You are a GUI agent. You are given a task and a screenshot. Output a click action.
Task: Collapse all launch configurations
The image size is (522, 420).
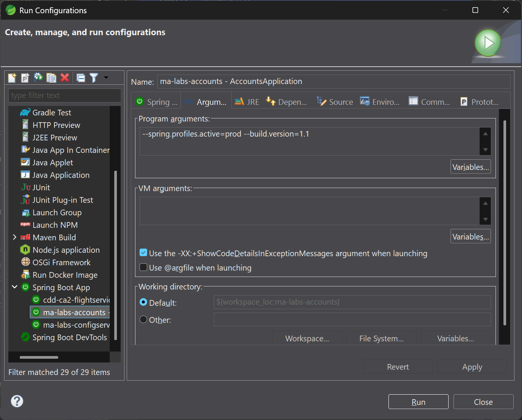(81, 78)
